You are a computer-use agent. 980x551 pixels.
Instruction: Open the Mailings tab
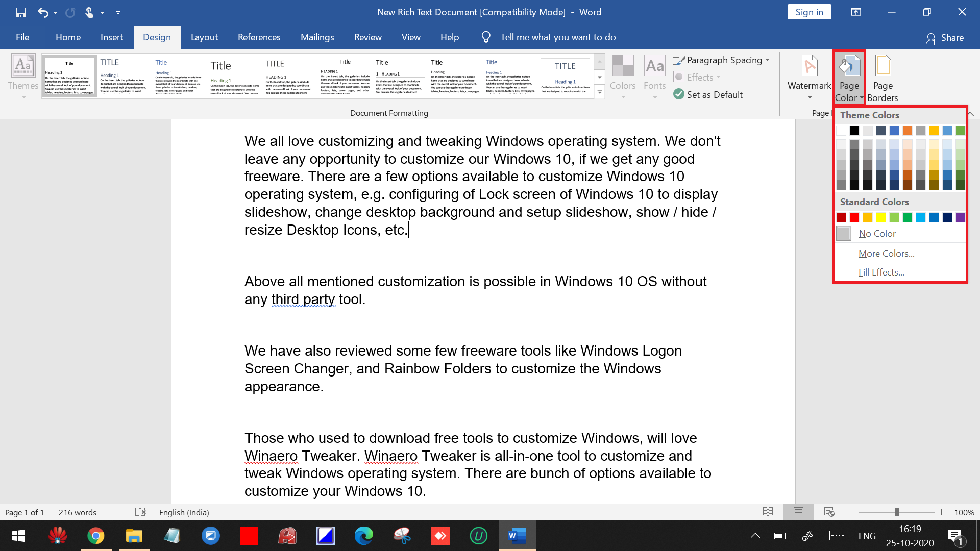point(317,37)
